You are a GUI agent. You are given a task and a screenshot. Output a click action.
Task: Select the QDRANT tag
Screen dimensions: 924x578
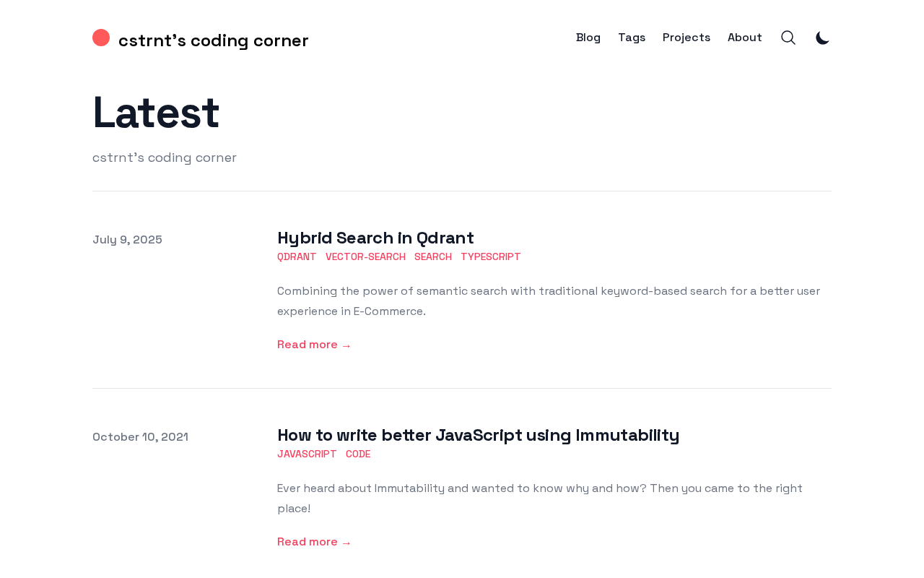[x=297, y=256]
